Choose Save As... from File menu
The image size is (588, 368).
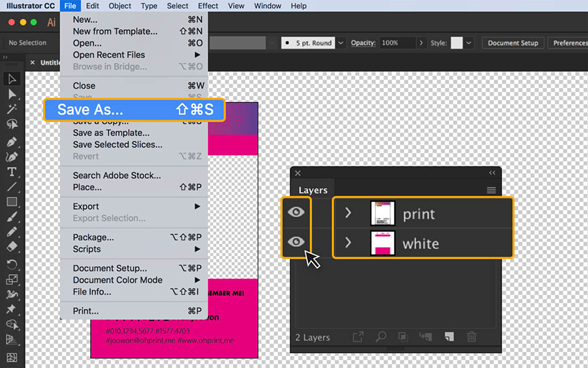134,110
